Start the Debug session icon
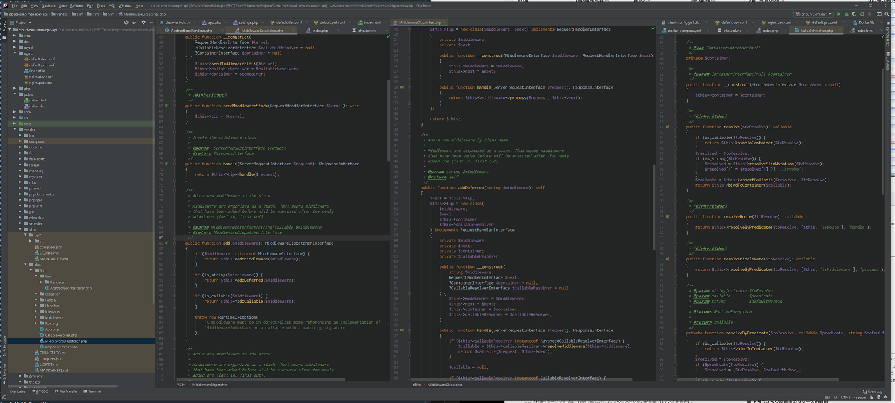Screen dimensions: 895x403 click(x=847, y=14)
